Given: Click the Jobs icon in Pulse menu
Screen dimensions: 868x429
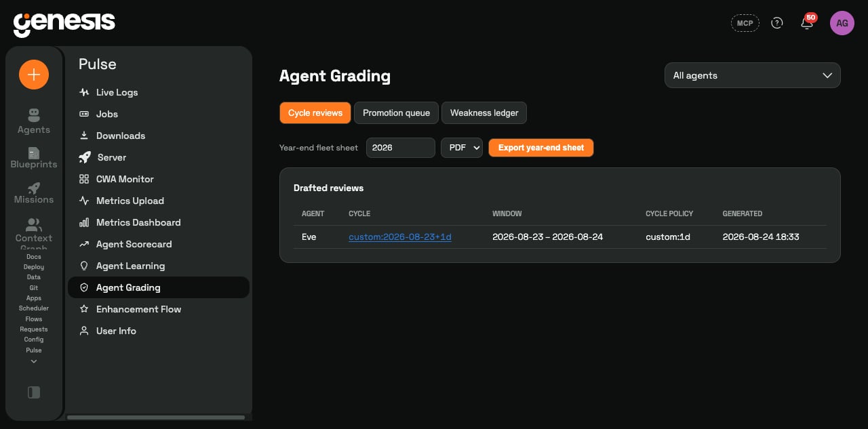Looking at the screenshot, I should pyautogui.click(x=84, y=114).
